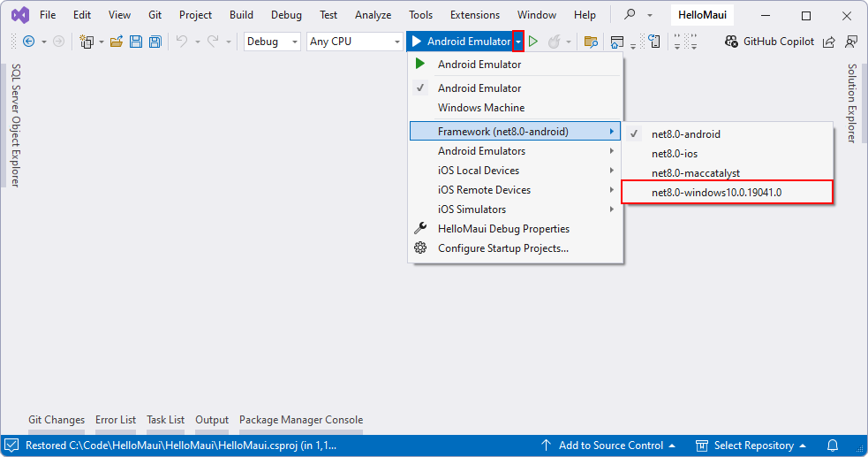Click the Share (send feedback arrow) icon
The height and width of the screenshot is (457, 868).
click(828, 42)
